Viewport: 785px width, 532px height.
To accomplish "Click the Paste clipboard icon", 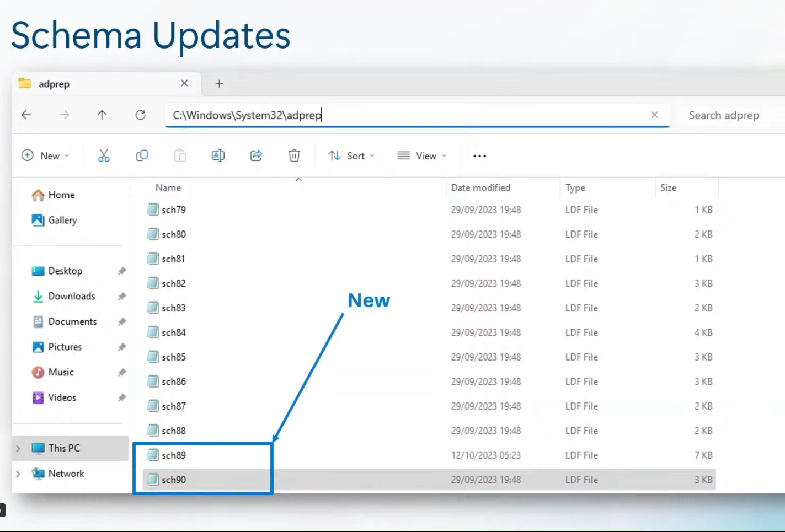I will click(x=180, y=156).
